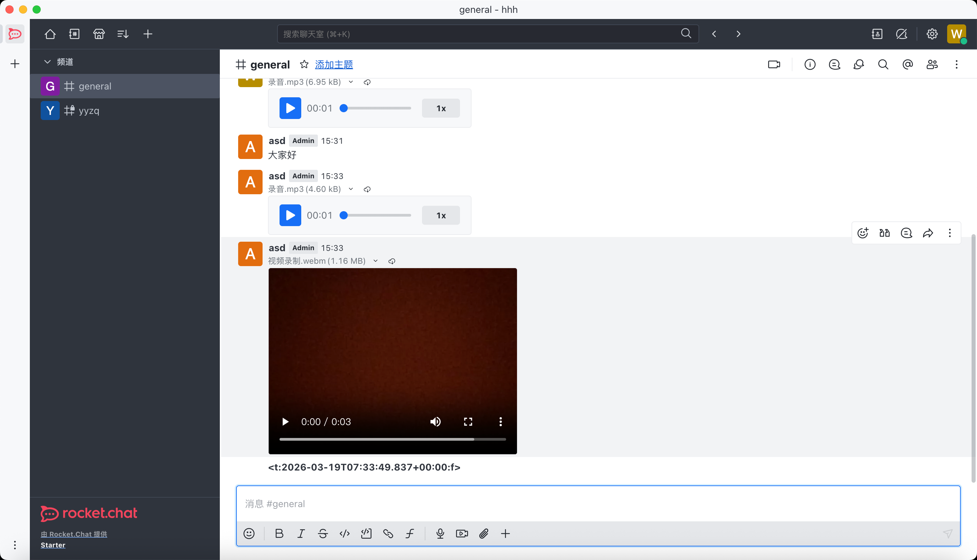This screenshot has height=560, width=977.
Task: Open kebab menu in channel header
Action: click(956, 64)
